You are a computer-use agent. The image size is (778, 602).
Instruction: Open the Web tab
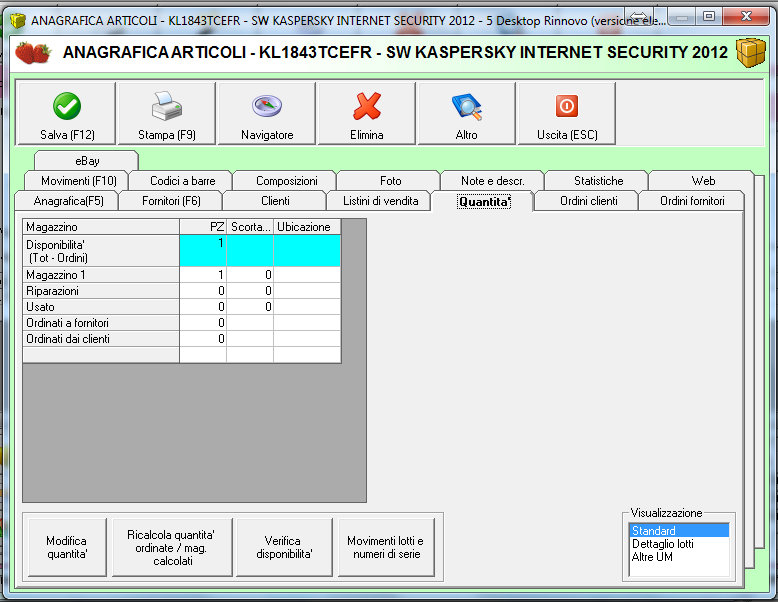coord(703,181)
